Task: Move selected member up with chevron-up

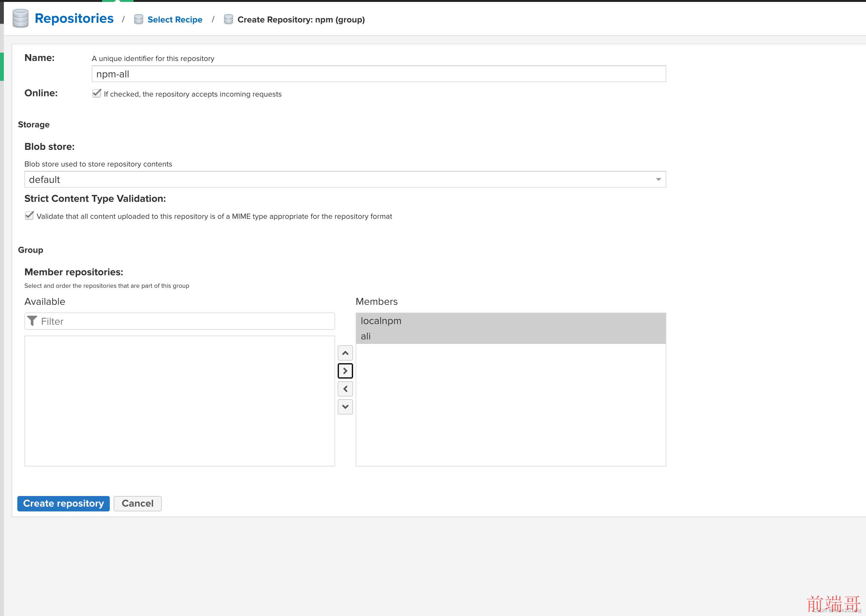Action: [345, 353]
